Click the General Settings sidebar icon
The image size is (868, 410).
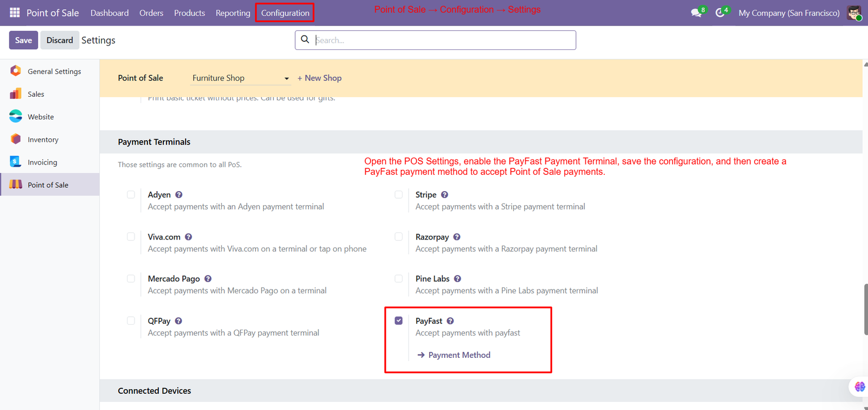16,71
